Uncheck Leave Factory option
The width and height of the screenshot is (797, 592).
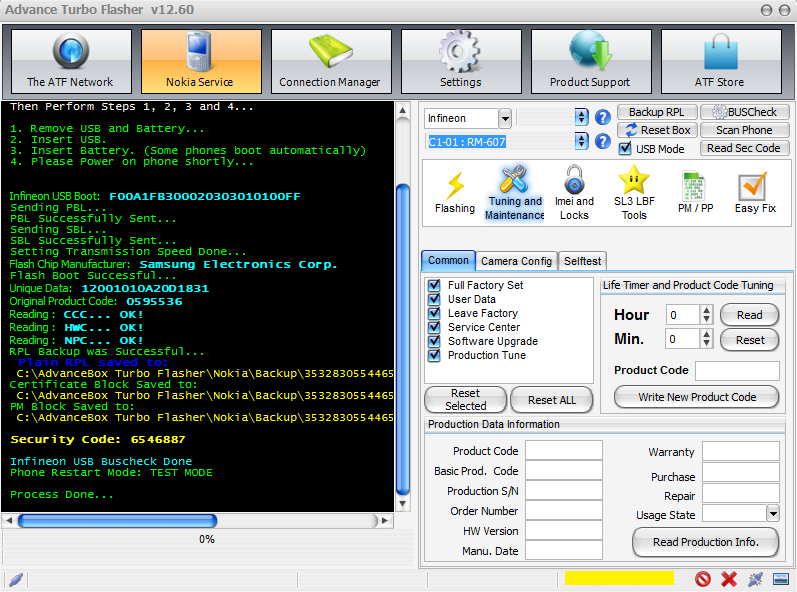[x=434, y=313]
